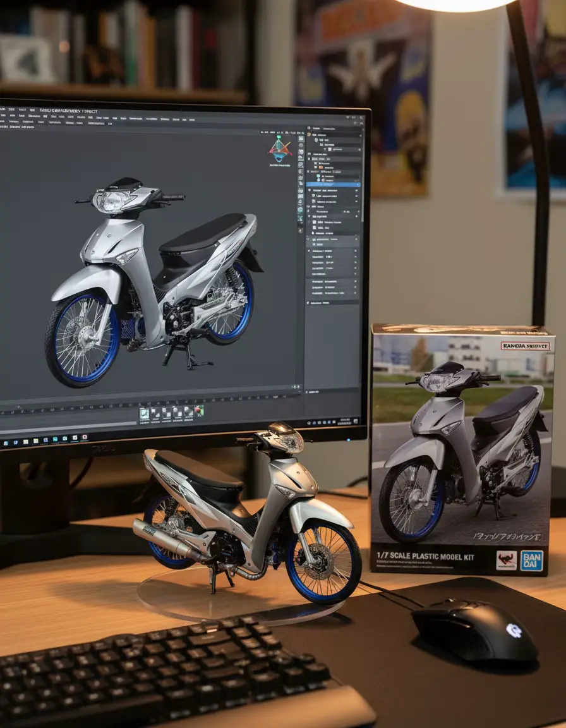This screenshot has width=566, height=728.
Task: Open the pink icon at the end of the taskbar icons
Action: 85,437
